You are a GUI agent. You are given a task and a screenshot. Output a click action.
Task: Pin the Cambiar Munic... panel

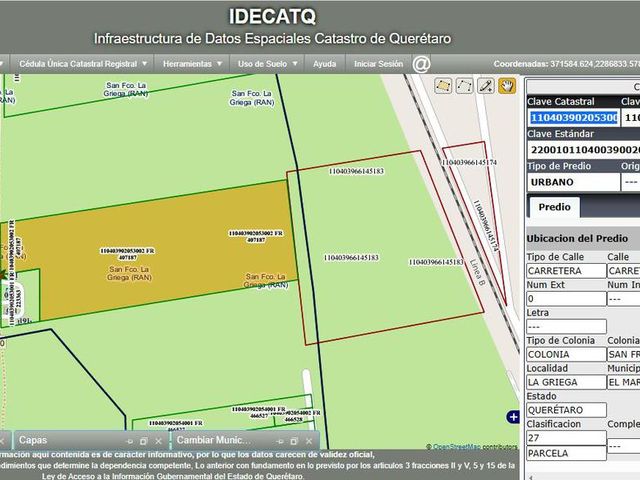pyautogui.click(x=280, y=441)
